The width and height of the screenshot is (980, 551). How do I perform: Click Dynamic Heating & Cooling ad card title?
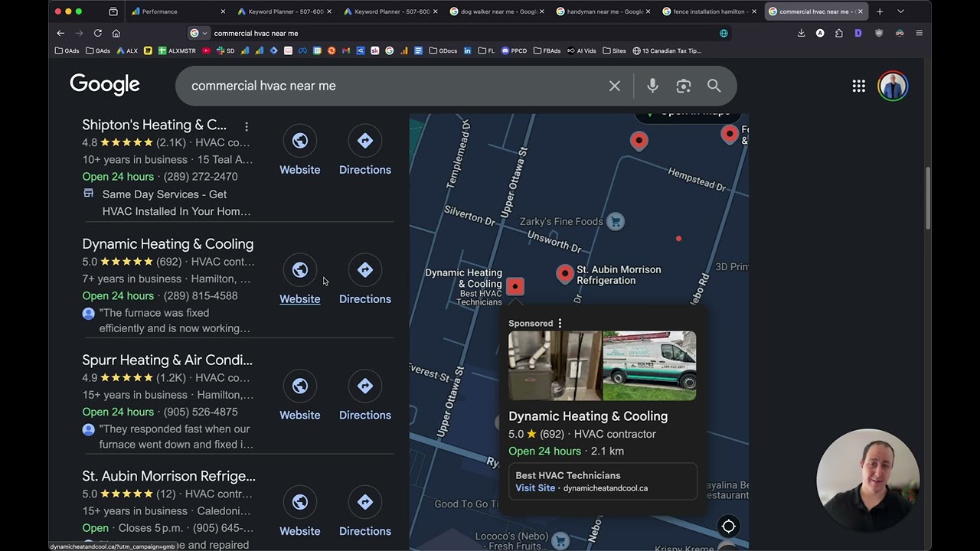coord(588,416)
